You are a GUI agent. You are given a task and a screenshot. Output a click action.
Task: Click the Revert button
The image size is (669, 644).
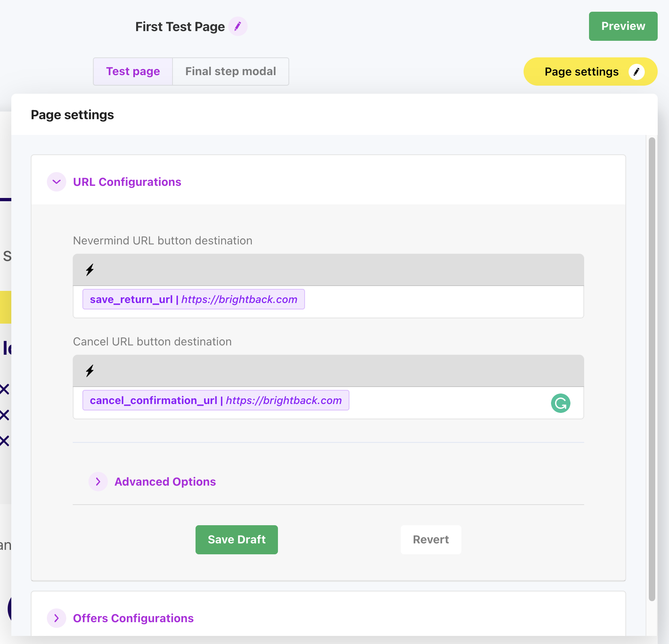[431, 540]
